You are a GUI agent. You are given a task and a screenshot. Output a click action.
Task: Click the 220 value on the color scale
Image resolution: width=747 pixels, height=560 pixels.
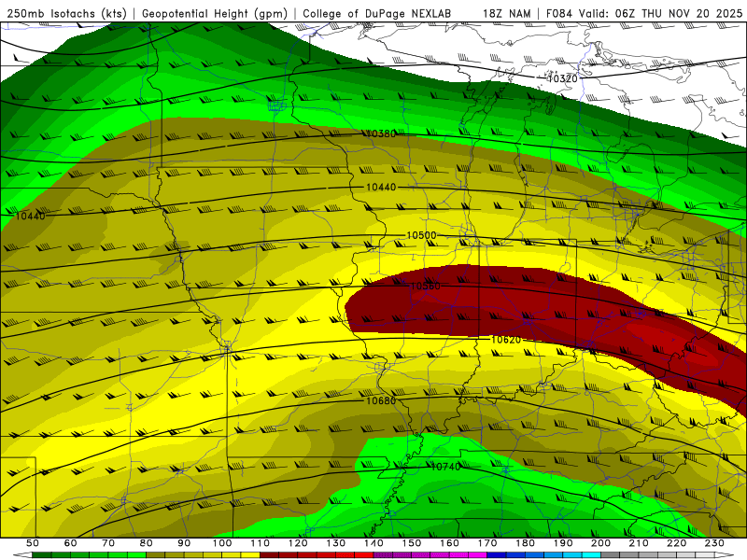pos(677,543)
